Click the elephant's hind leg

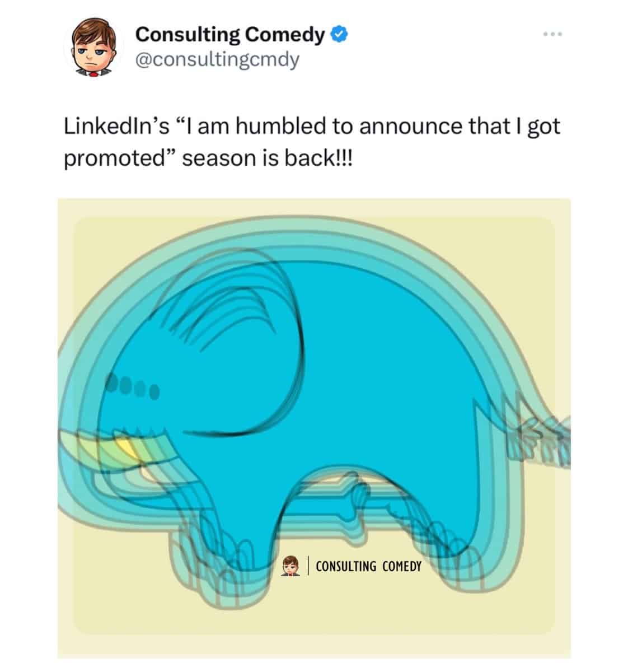[x=448, y=538]
